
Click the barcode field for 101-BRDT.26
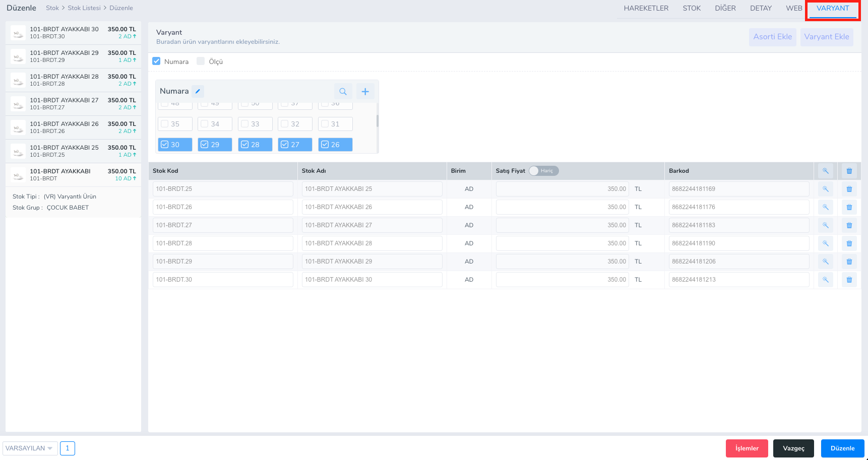tap(738, 207)
